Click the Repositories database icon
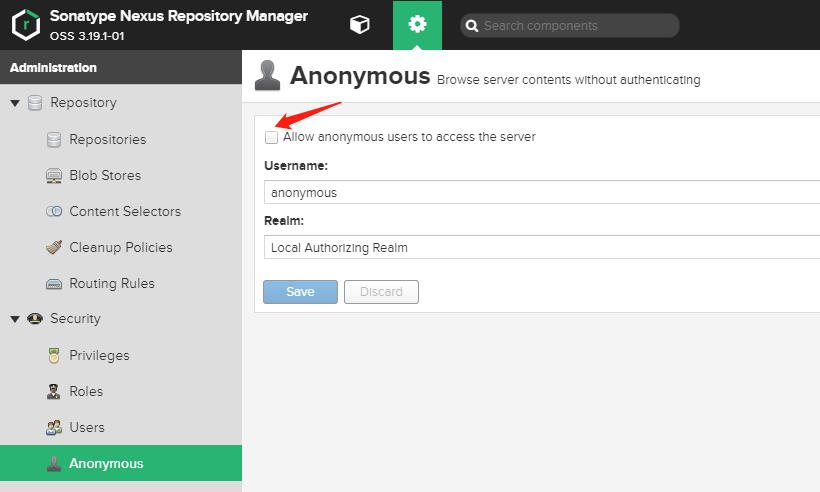The height and width of the screenshot is (492, 820). (x=54, y=139)
